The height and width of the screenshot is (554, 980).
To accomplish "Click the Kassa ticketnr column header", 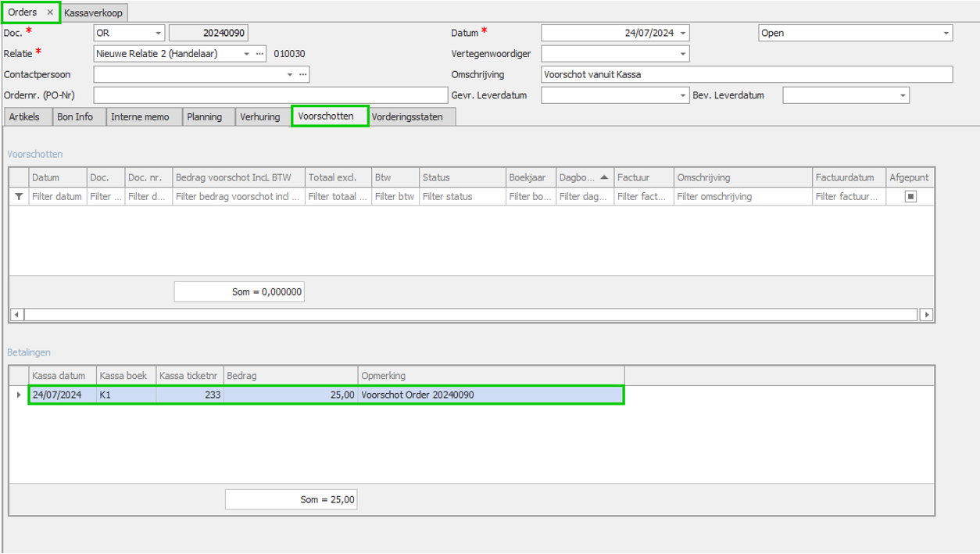I will pyautogui.click(x=189, y=376).
